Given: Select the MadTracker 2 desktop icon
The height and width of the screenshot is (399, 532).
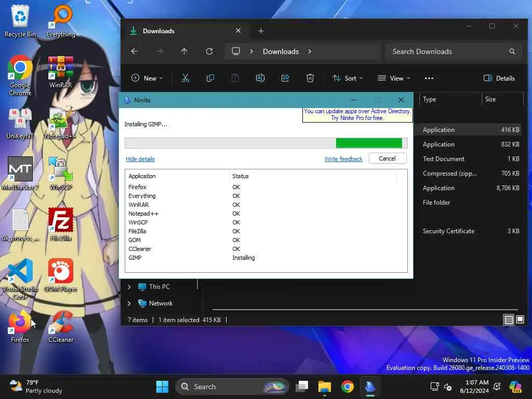Looking at the screenshot, I should 20,174.
